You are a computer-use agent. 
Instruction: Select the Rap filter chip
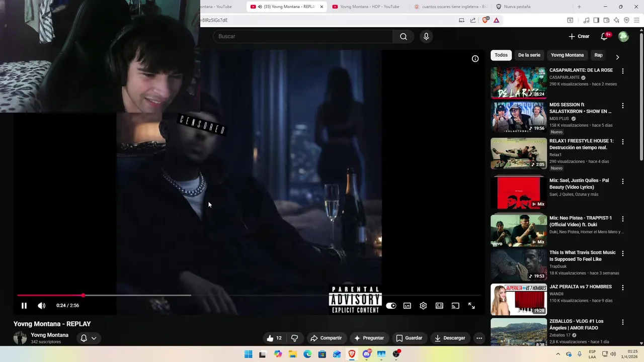click(x=598, y=55)
